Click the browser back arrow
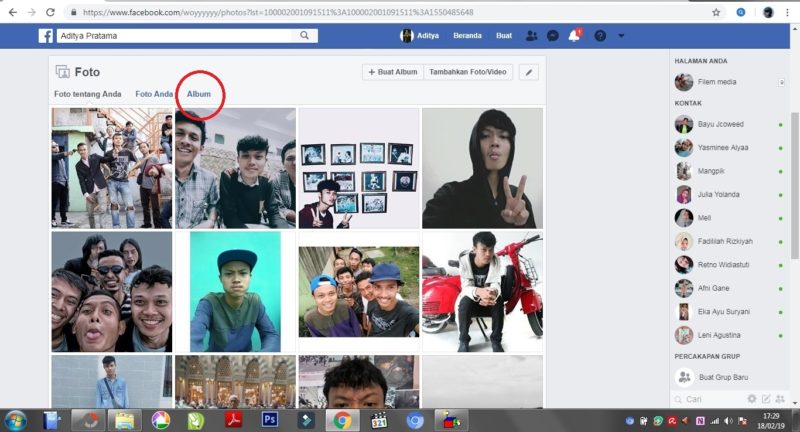This screenshot has height=432, width=800. [13, 12]
